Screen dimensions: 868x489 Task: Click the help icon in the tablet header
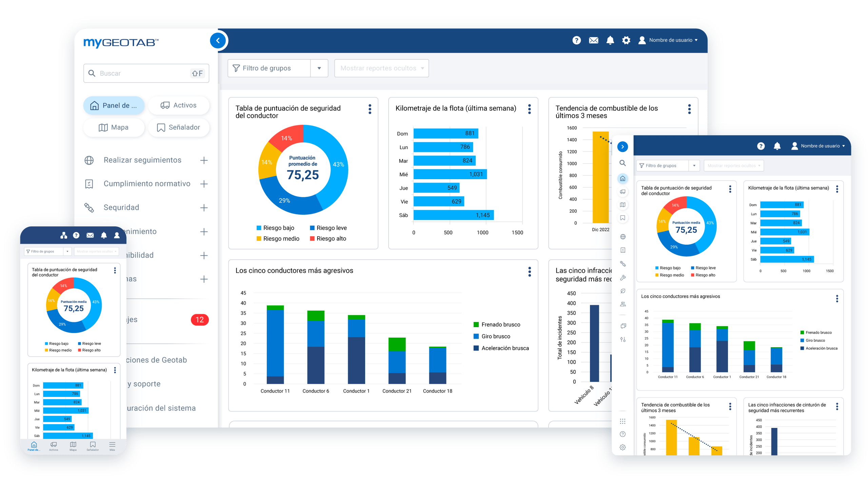(x=761, y=146)
